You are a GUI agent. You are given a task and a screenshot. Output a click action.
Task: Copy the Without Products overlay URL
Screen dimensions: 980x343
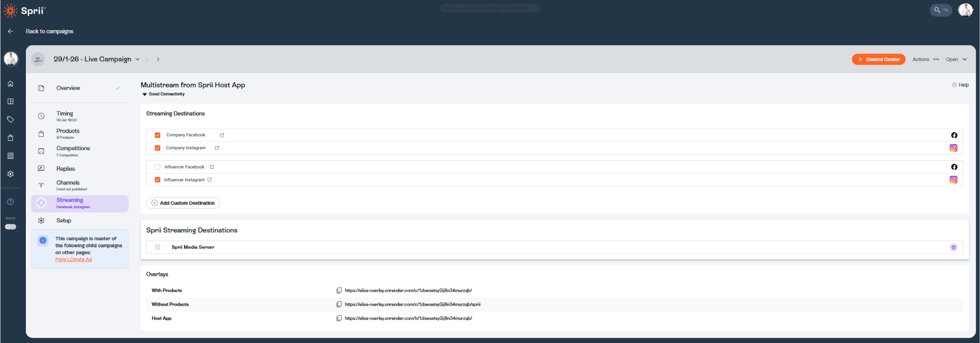(x=339, y=304)
